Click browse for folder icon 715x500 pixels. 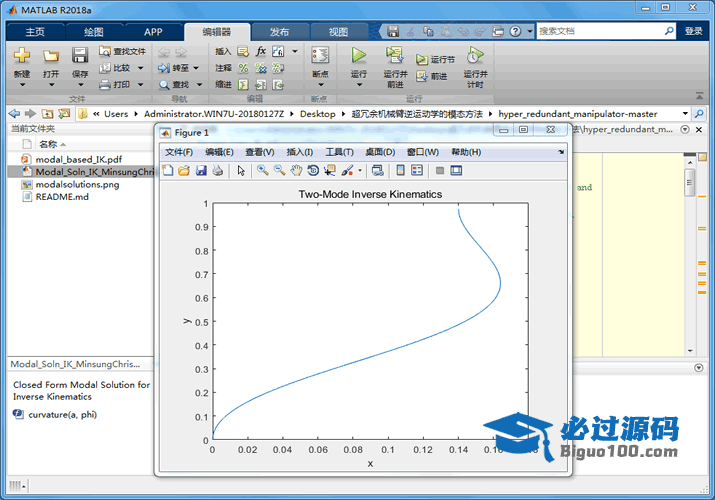click(64, 113)
